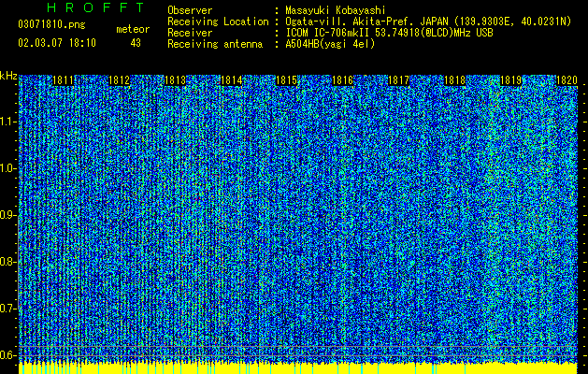Click the 1816 time marker

tap(343, 80)
